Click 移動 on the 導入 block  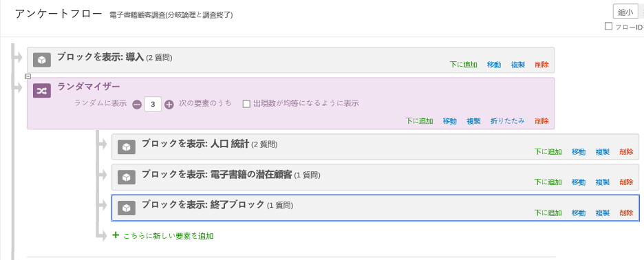click(x=494, y=65)
